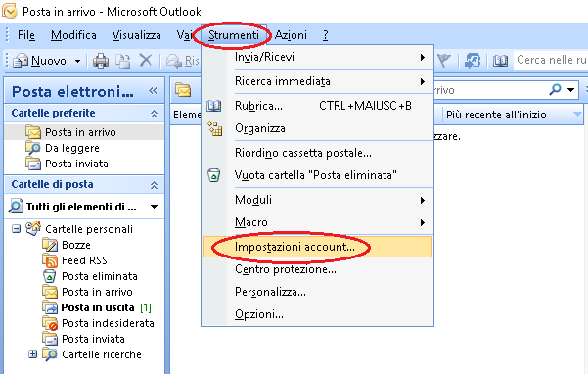
Task: Open the ? help menu
Action: (x=325, y=35)
